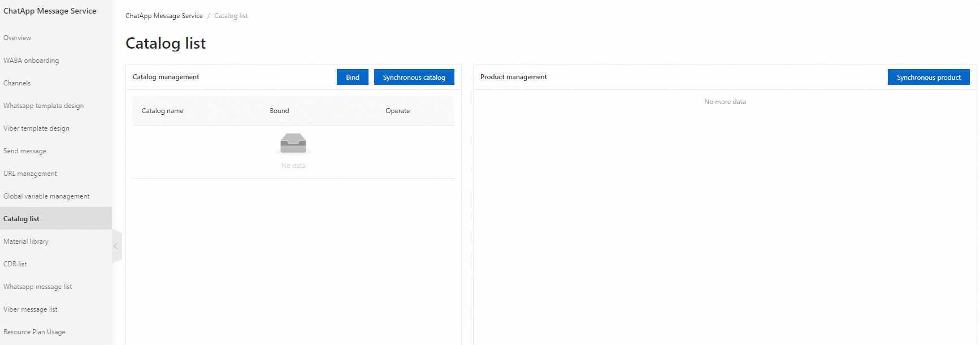Click the Catalog list breadcrumb
980x345 pixels.
231,16
